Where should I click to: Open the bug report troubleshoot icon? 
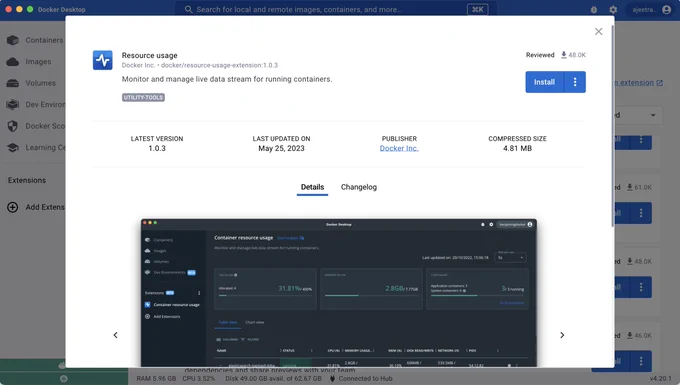tap(594, 10)
